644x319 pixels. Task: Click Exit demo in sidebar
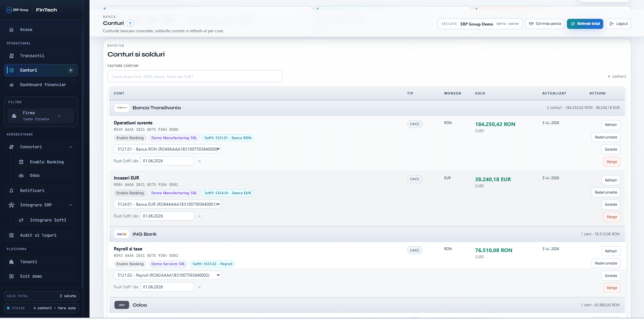(x=41, y=276)
